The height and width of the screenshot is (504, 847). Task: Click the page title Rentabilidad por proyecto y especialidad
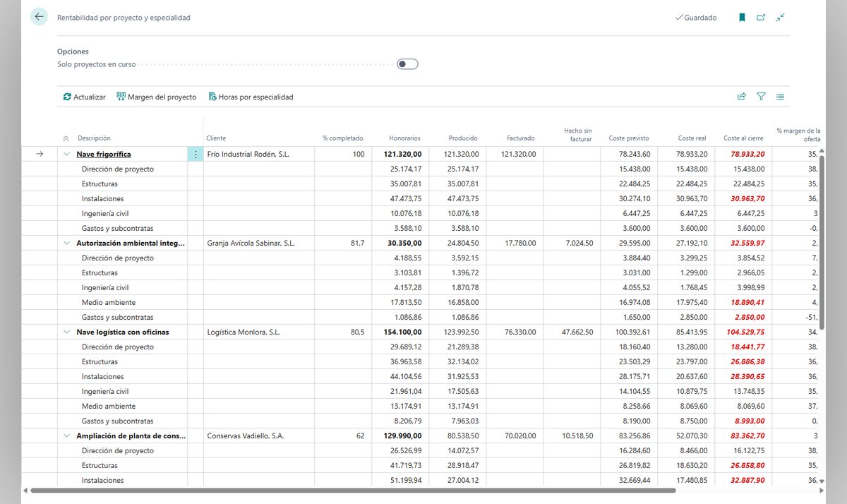pyautogui.click(x=124, y=18)
